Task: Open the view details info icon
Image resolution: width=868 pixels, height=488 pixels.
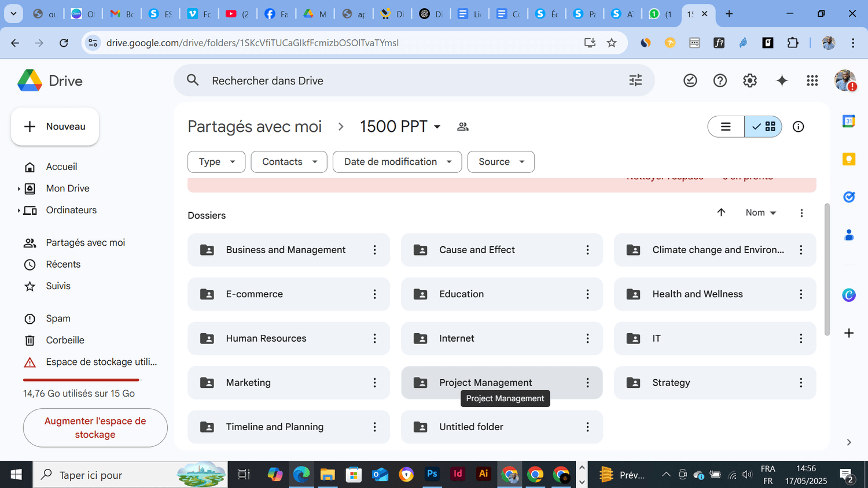Action: click(x=798, y=127)
